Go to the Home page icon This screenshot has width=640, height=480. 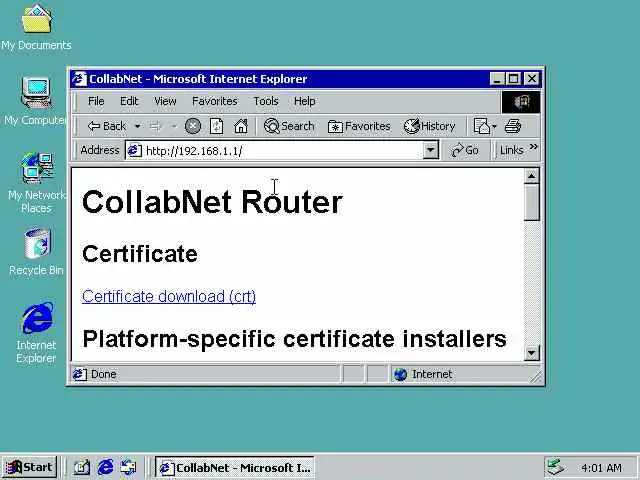[x=241, y=126]
